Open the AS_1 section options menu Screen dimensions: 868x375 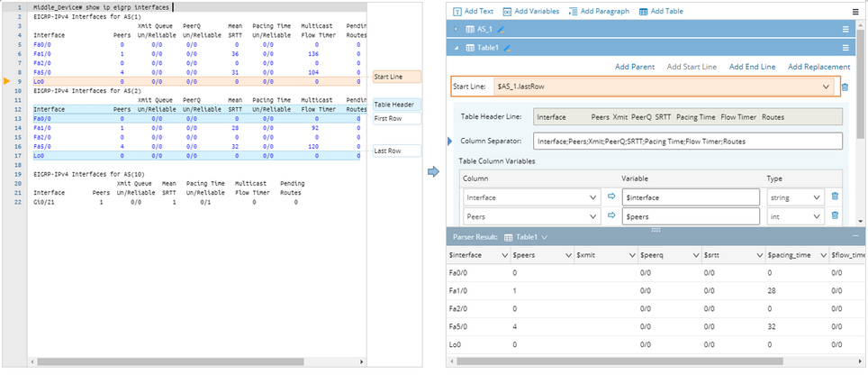[845, 29]
